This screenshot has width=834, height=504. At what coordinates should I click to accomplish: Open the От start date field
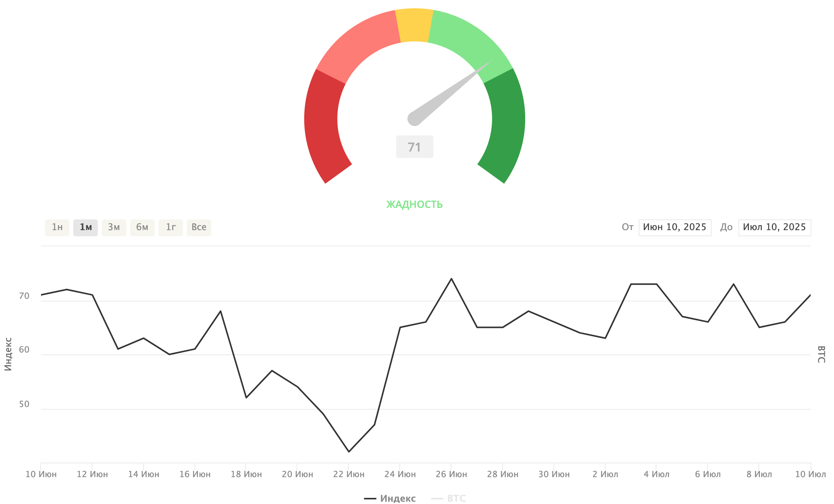pyautogui.click(x=674, y=227)
